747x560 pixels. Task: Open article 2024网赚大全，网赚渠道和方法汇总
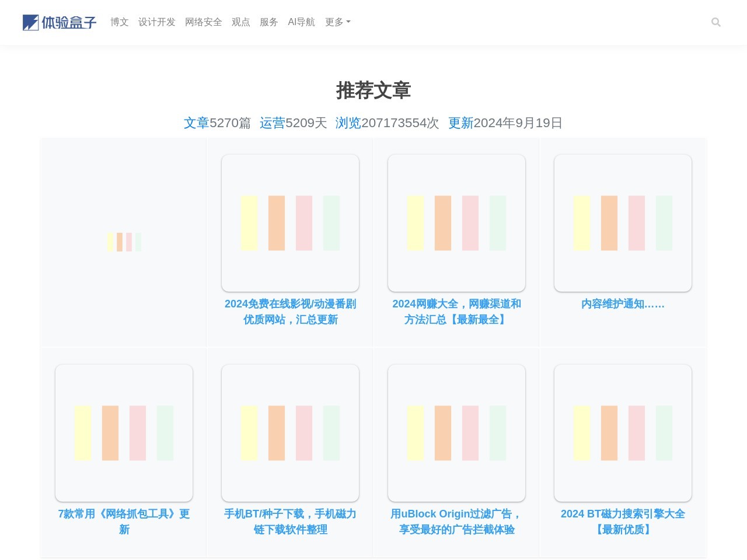[x=456, y=311]
